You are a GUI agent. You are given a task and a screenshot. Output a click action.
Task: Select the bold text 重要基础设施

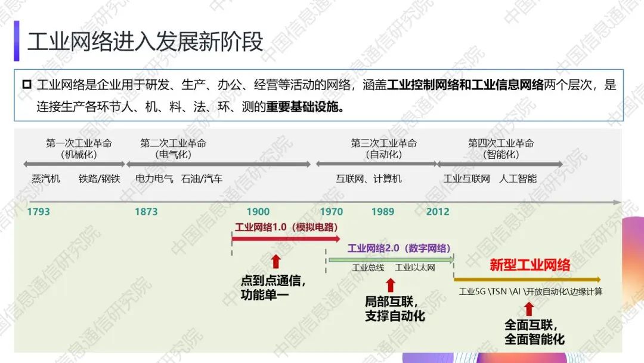pos(305,107)
